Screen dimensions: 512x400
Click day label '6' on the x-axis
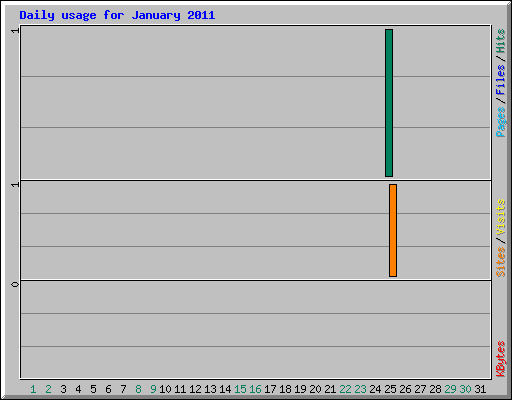[108, 389]
